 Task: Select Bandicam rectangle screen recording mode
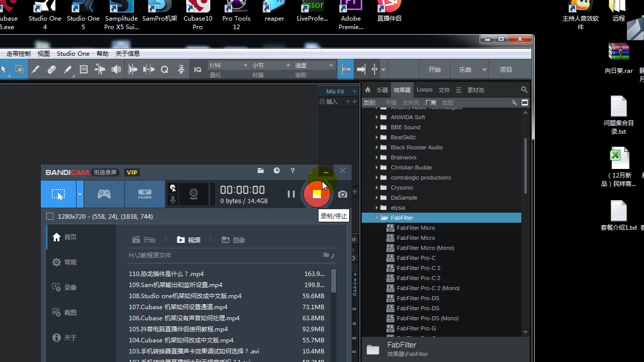(x=58, y=194)
